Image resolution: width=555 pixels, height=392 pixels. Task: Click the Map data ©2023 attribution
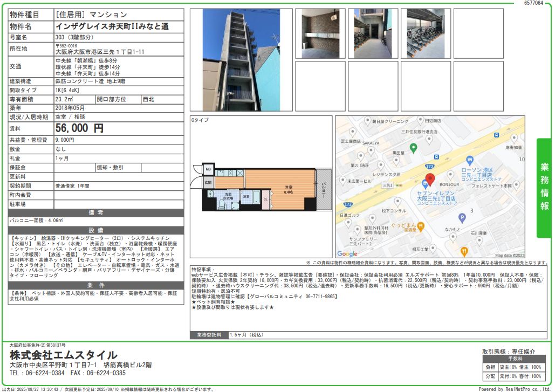pyautogui.click(x=509, y=255)
